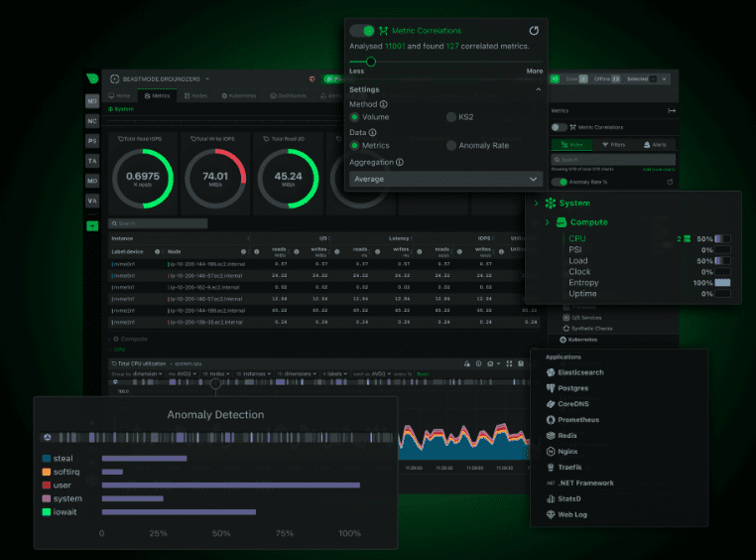Open the Filters tab in sidebar
Screen dimensions: 756x560
pos(613,145)
